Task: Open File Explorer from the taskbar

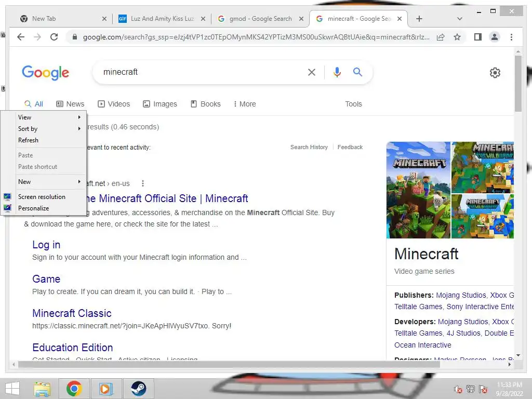Action: (x=42, y=389)
